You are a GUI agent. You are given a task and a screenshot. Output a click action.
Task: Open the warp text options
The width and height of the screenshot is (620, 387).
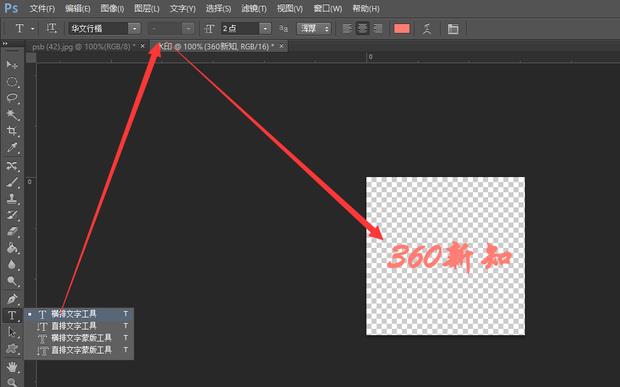coord(427,28)
